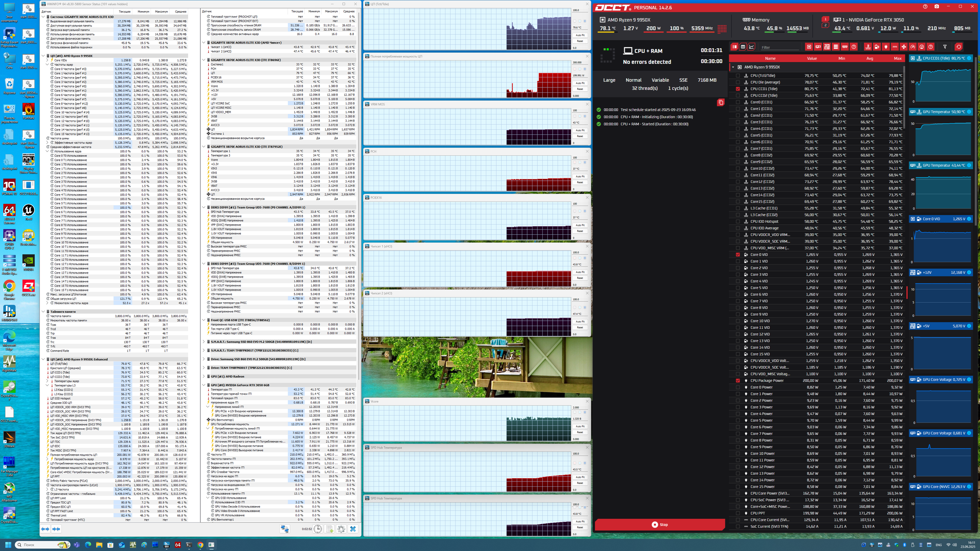This screenshot has height=551, width=980.
Task: Collapse DDR5 DIMM [#1] Team Group section
Action: click(204, 208)
